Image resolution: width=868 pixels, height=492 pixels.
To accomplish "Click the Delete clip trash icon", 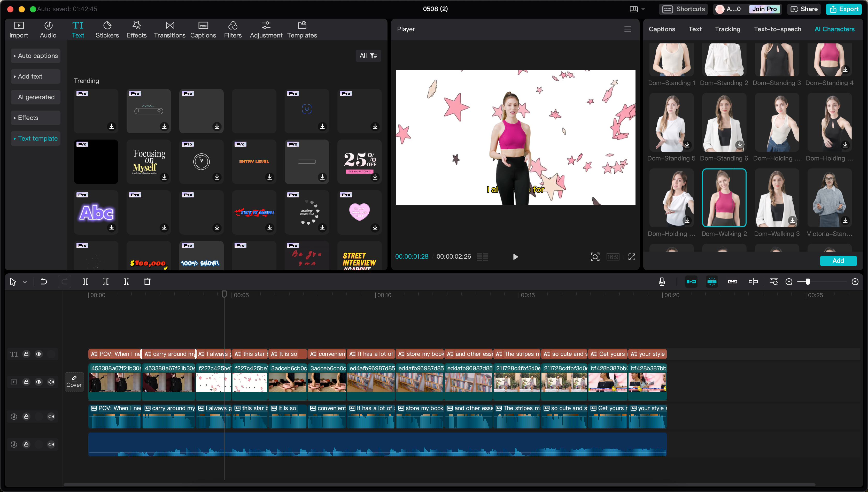I will pos(147,281).
